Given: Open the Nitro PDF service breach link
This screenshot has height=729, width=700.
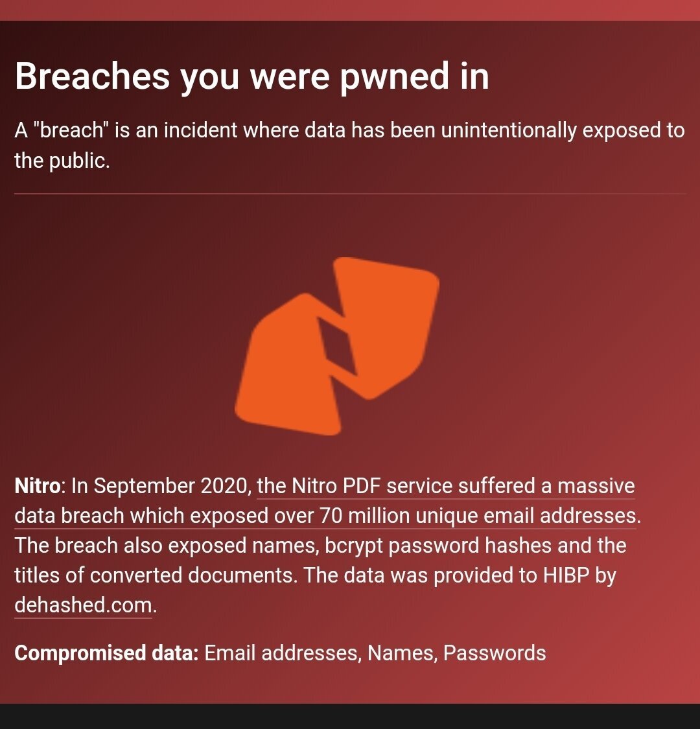Looking at the screenshot, I should [x=445, y=486].
